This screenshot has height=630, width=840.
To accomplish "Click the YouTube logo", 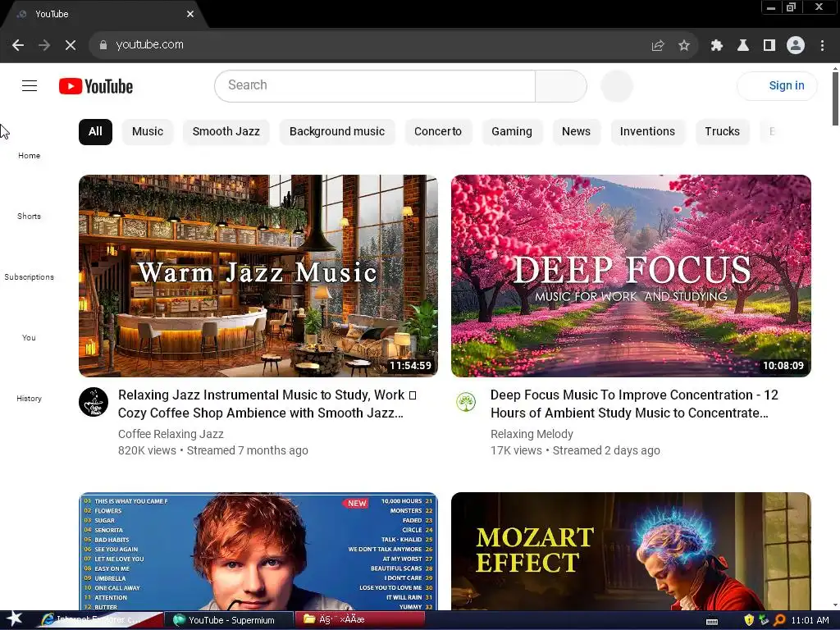I will pos(96,85).
